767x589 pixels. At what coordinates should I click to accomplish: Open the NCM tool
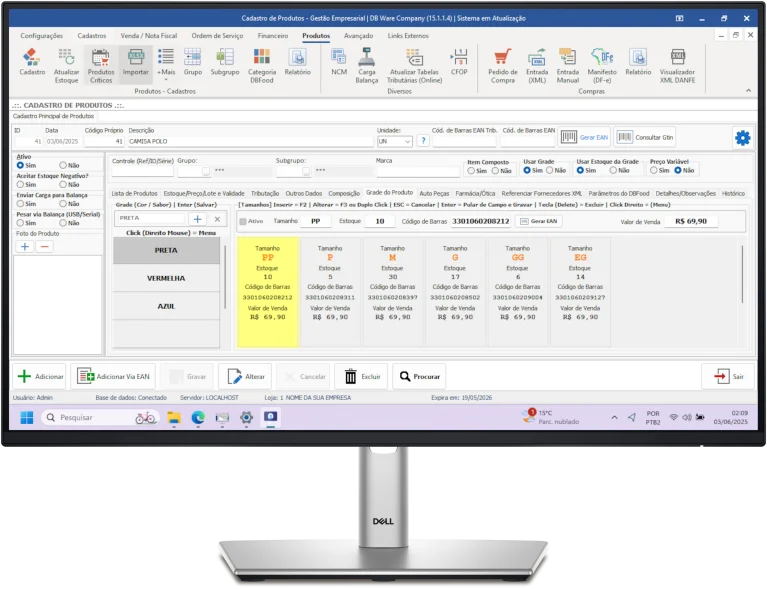click(x=339, y=62)
